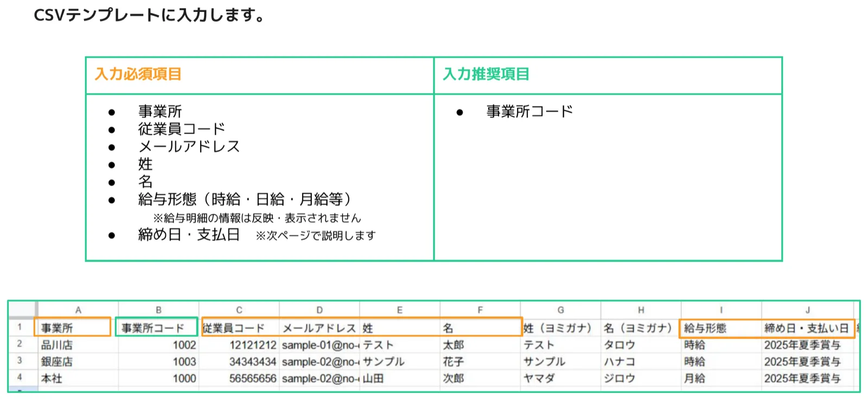Screen dimensions: 868x400
Task: Select 2025年夏季賞与 cell in the 本社 row
Action: (807, 378)
